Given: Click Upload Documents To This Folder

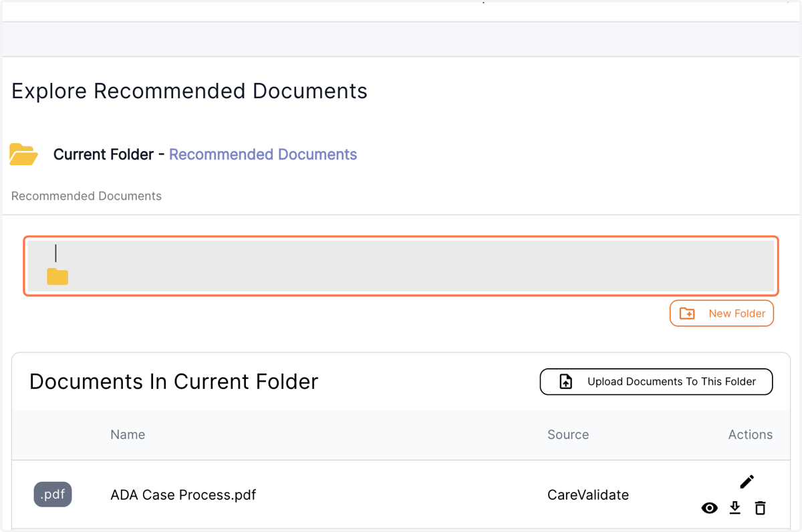Looking at the screenshot, I should coord(656,382).
